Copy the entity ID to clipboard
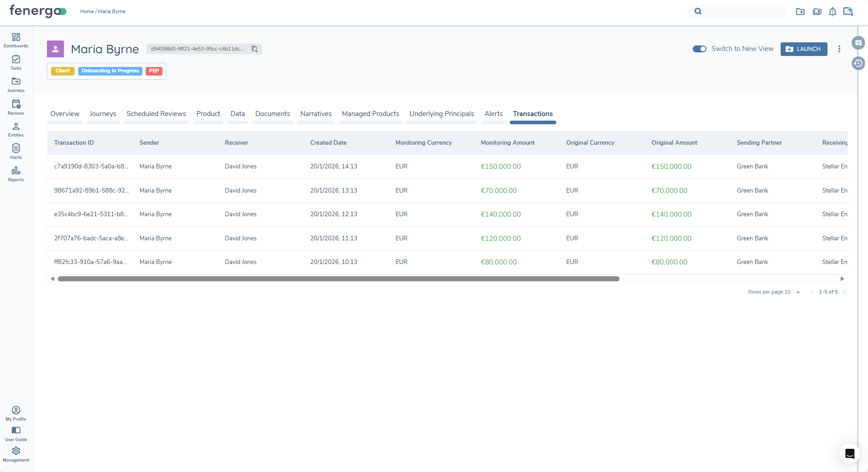This screenshot has height=472, width=868. coord(254,49)
